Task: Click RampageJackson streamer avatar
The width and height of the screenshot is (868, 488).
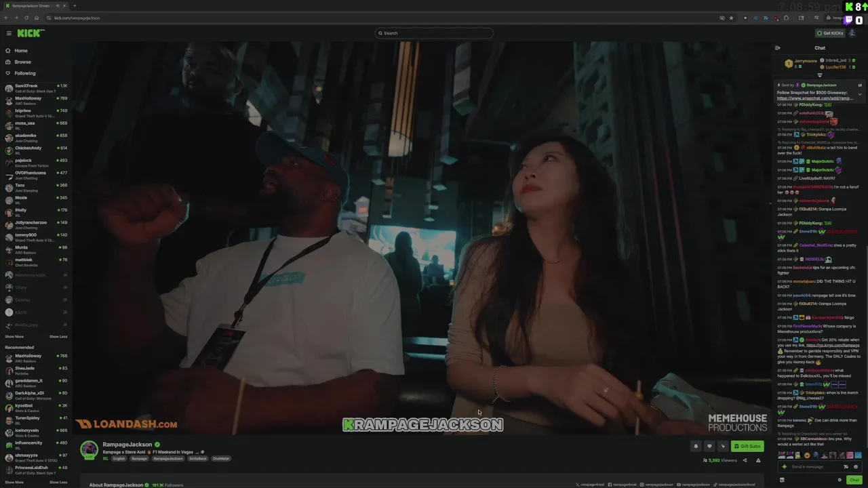Action: tap(89, 450)
